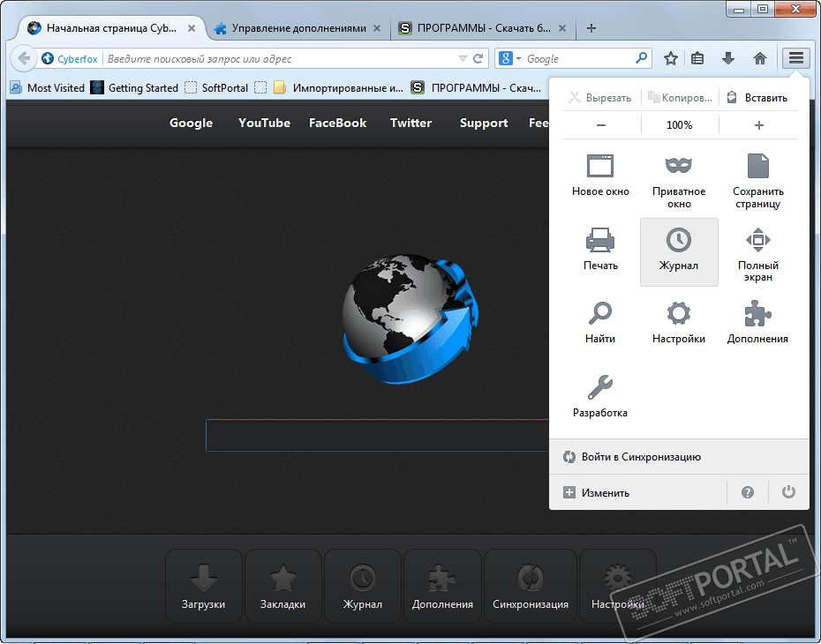Reset zoom by clicking 100%

click(x=680, y=125)
